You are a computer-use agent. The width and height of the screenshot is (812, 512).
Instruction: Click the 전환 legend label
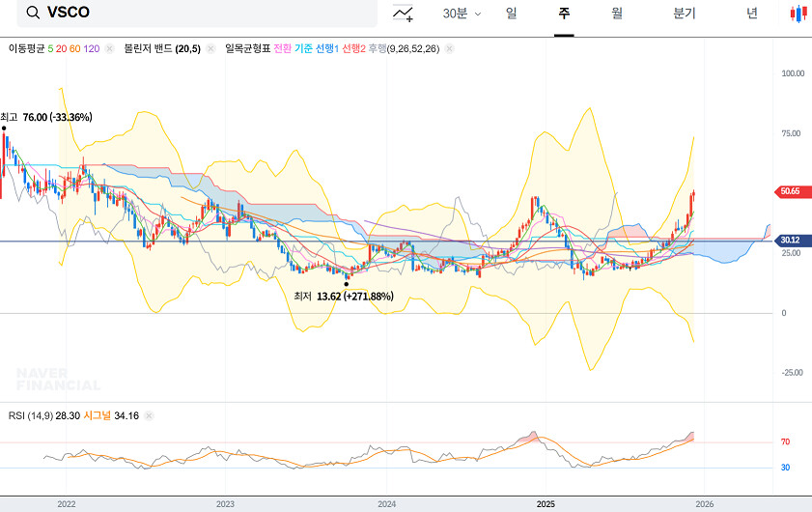pyautogui.click(x=282, y=48)
